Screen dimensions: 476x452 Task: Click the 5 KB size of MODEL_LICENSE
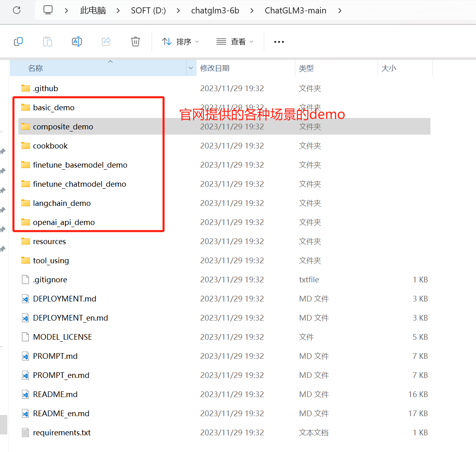click(420, 337)
